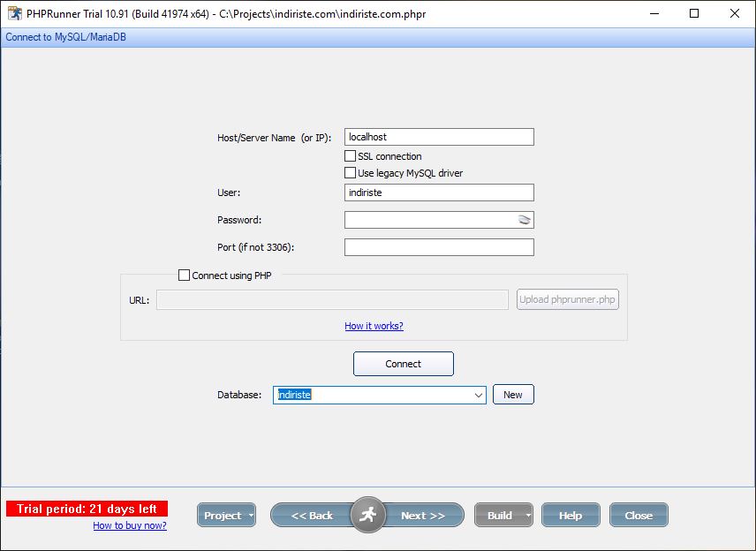Enable the SSL connection checkbox
Viewport: 756px width, 551px height.
tap(350, 156)
